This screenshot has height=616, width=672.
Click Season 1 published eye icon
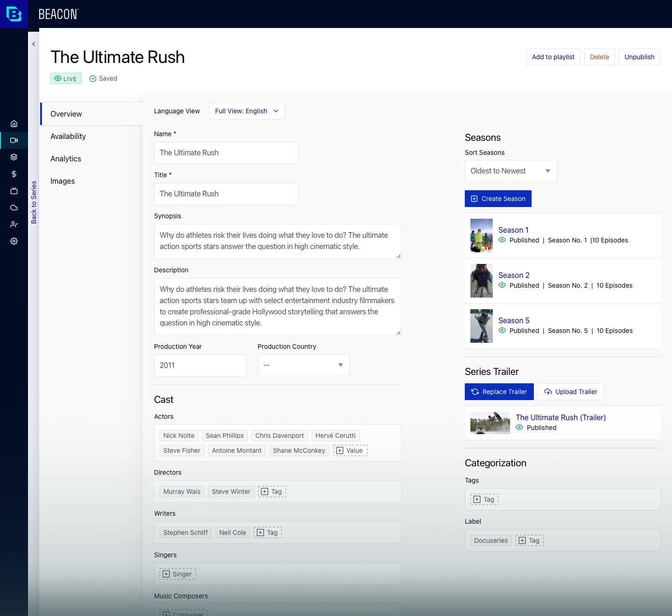tap(502, 240)
